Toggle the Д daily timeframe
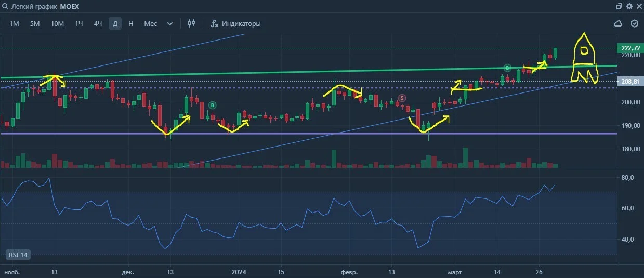The image size is (644, 278). pyautogui.click(x=115, y=23)
